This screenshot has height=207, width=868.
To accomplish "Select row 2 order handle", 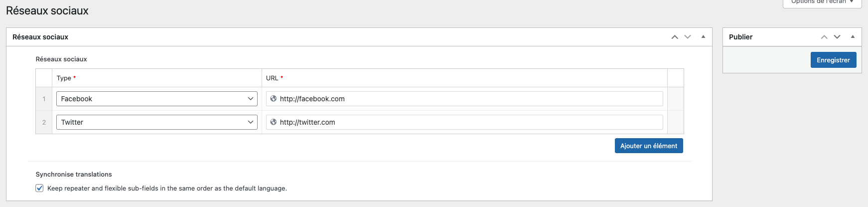I will click(x=44, y=122).
